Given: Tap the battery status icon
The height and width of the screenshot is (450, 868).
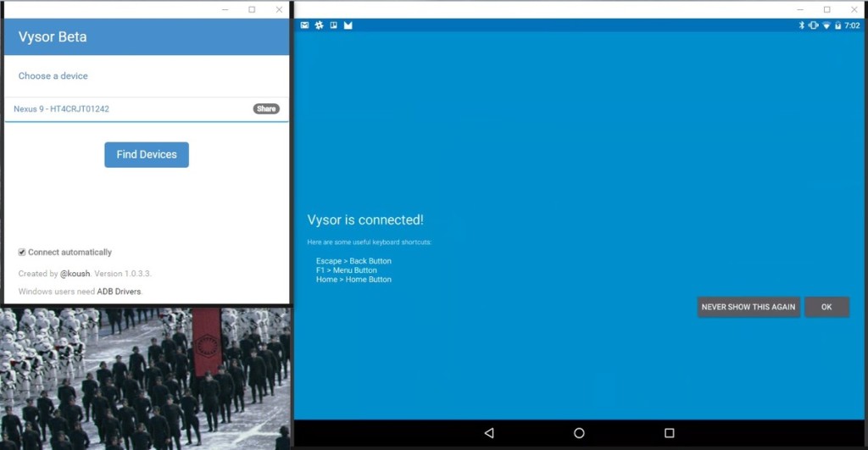Looking at the screenshot, I should [x=838, y=25].
